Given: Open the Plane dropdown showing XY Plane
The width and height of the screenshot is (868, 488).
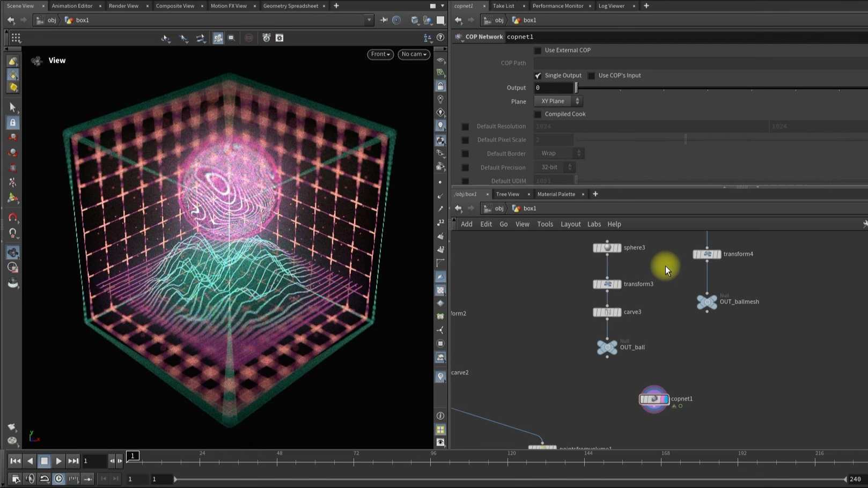Looking at the screenshot, I should point(558,101).
